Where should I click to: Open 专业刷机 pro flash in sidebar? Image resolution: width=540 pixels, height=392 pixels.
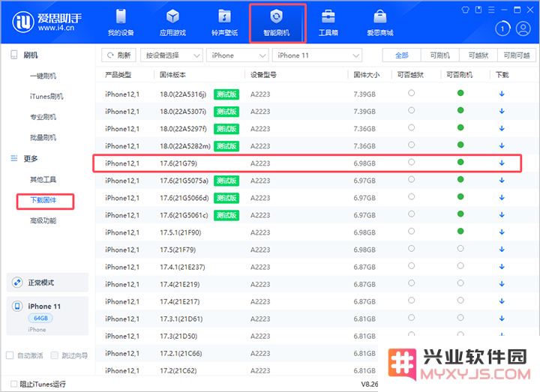point(43,117)
